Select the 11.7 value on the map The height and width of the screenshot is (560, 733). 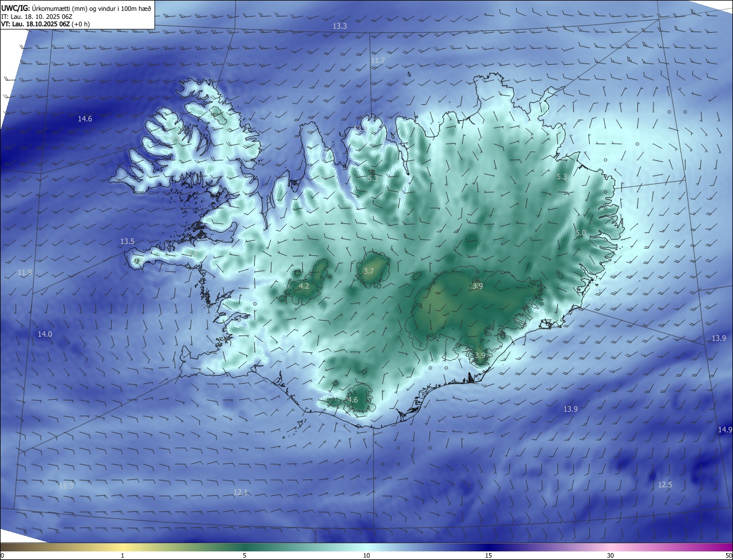pyautogui.click(x=377, y=61)
